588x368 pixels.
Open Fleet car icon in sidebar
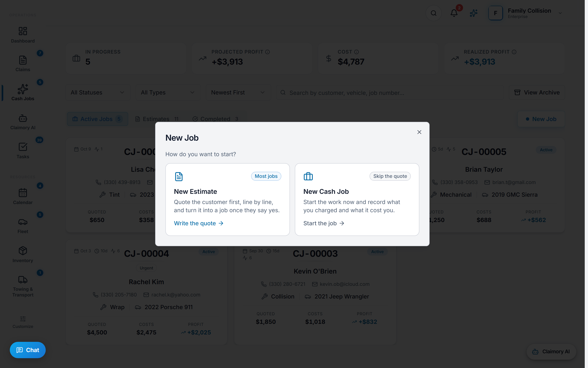pyautogui.click(x=23, y=222)
